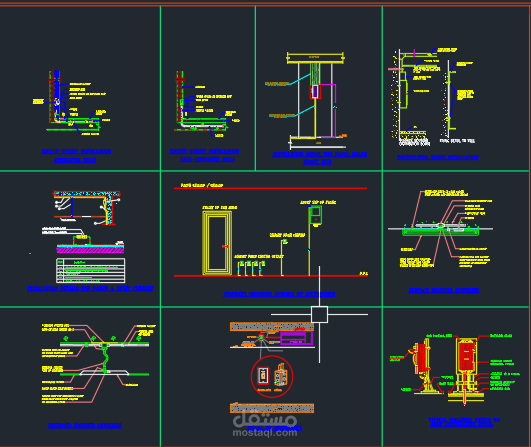Select the magenta hatched floor slab section
Screen dimensions: 531x447
point(90,250)
